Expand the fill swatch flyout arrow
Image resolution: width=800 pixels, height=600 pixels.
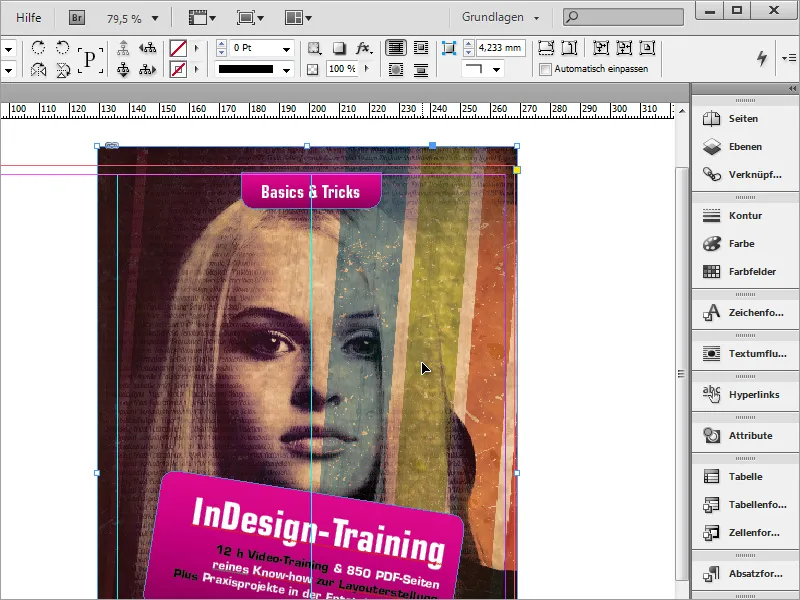point(196,48)
